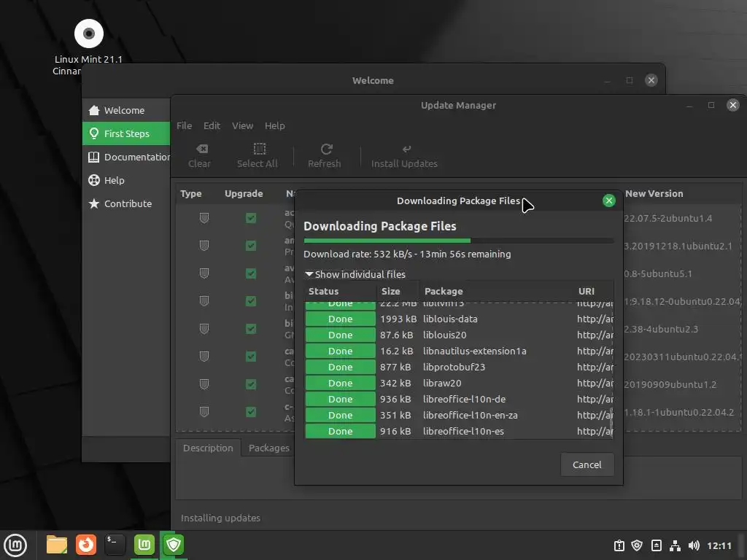Switch to Update Manager shield taskbar button

point(174,545)
